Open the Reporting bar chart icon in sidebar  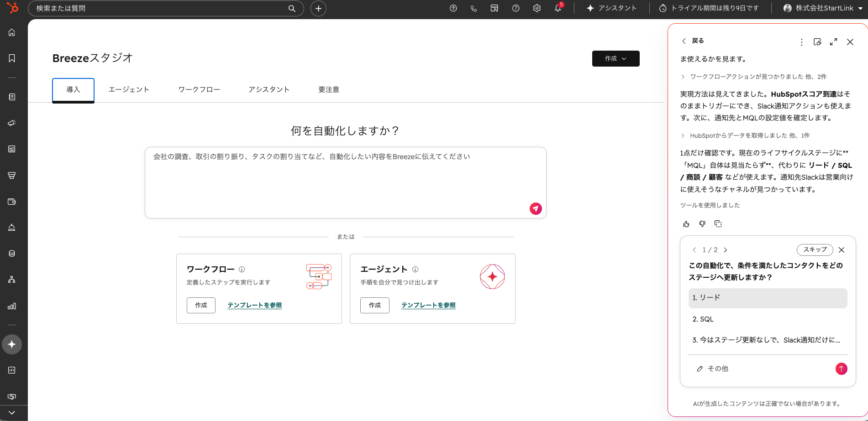(12, 306)
